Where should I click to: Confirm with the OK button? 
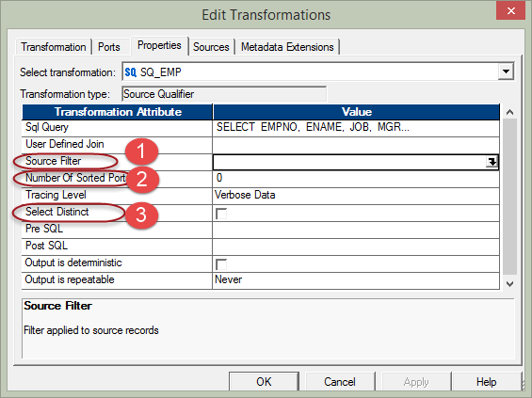[x=264, y=382]
